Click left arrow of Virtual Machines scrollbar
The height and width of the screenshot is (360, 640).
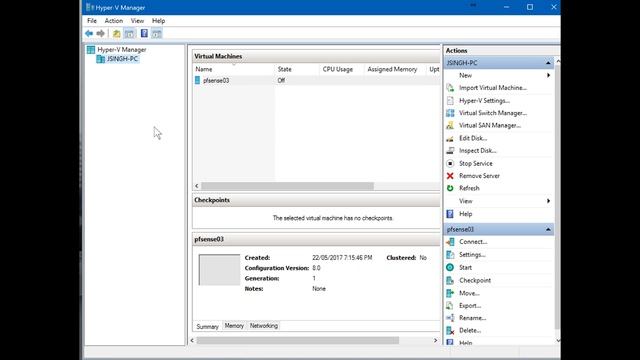coord(197,186)
